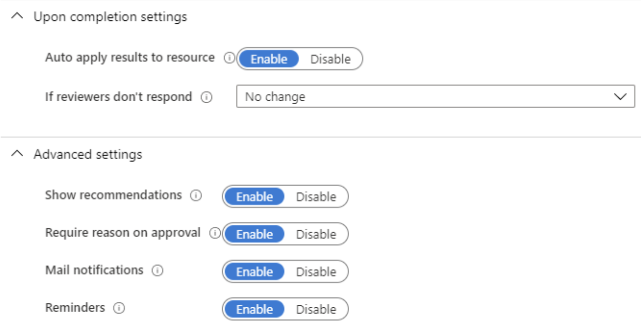Viewport: 644px width, 328px height.
Task: Select Enable for Show recommendations
Action: pyautogui.click(x=254, y=197)
